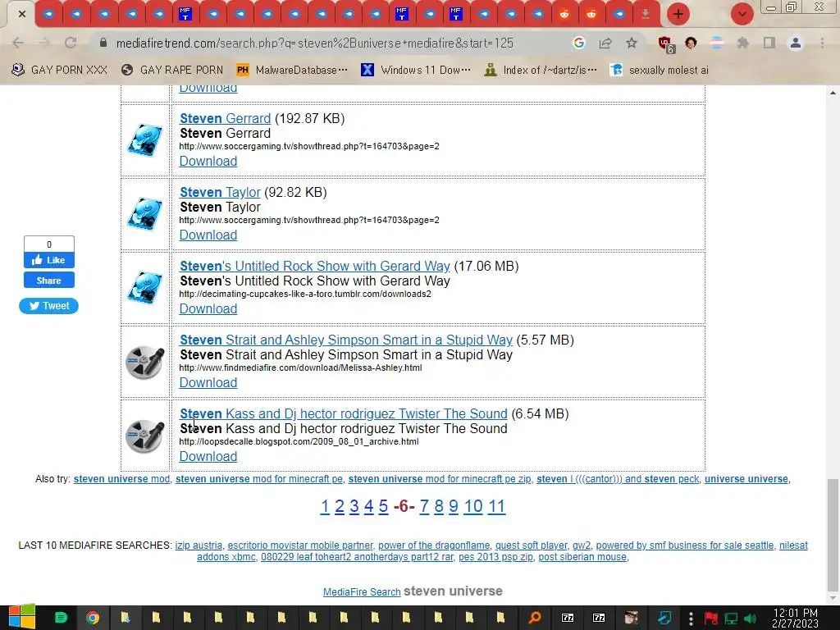This screenshot has height=630, width=840.
Task: Click Download under Steven Kass Twister The Sound
Action: [208, 457]
